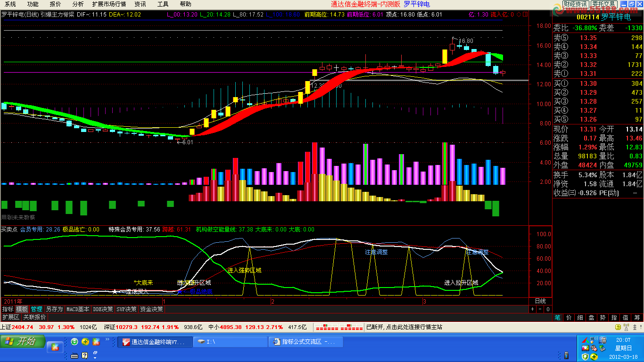The image size is (644, 362).
Task: Open the 扩展区 tab
Action: tap(10, 317)
